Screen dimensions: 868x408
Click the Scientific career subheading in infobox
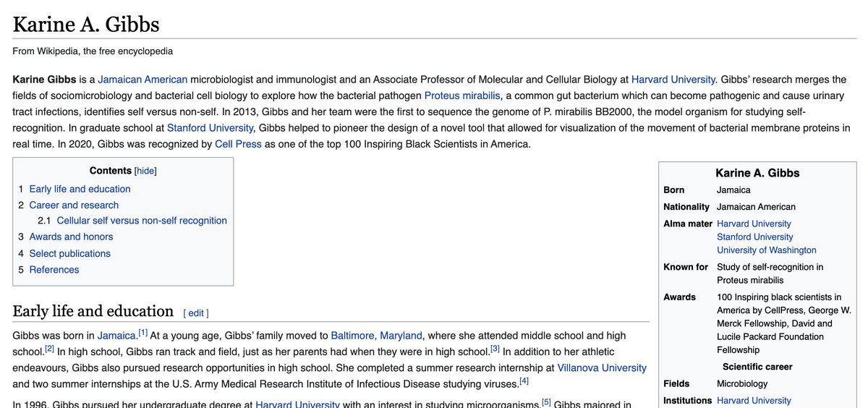(x=757, y=367)
